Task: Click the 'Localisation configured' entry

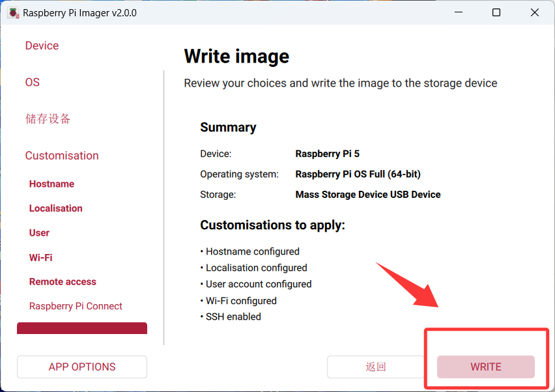Action: click(254, 268)
